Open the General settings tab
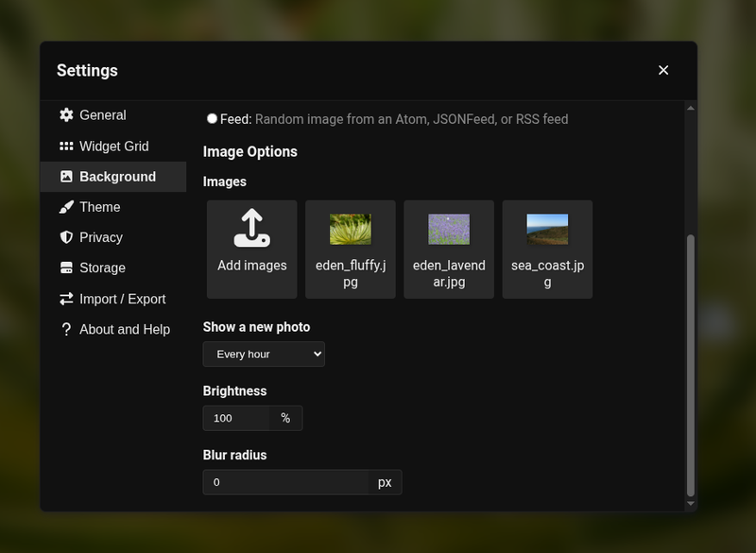 click(x=113, y=115)
